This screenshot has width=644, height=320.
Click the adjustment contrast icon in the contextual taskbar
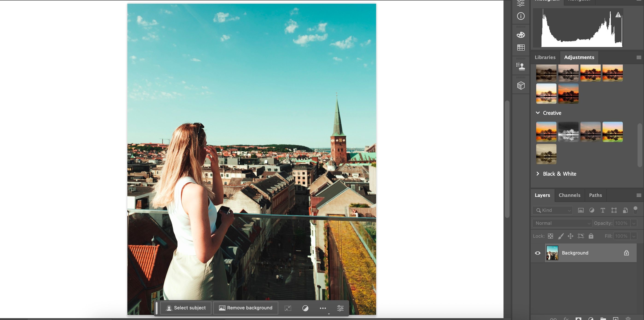[x=305, y=308]
